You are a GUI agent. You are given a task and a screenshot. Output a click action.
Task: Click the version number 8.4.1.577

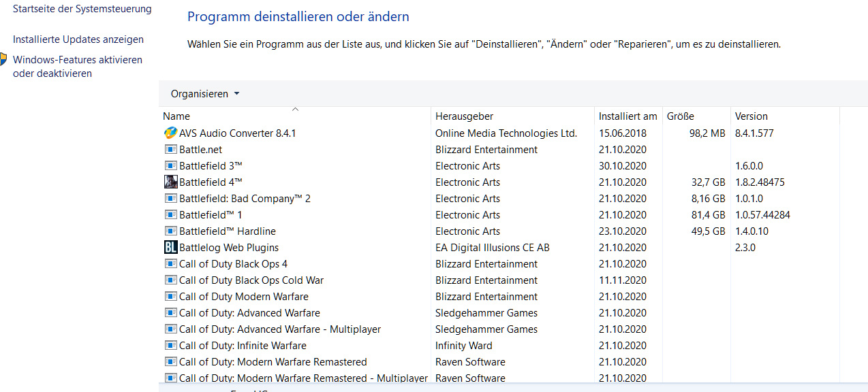click(754, 133)
